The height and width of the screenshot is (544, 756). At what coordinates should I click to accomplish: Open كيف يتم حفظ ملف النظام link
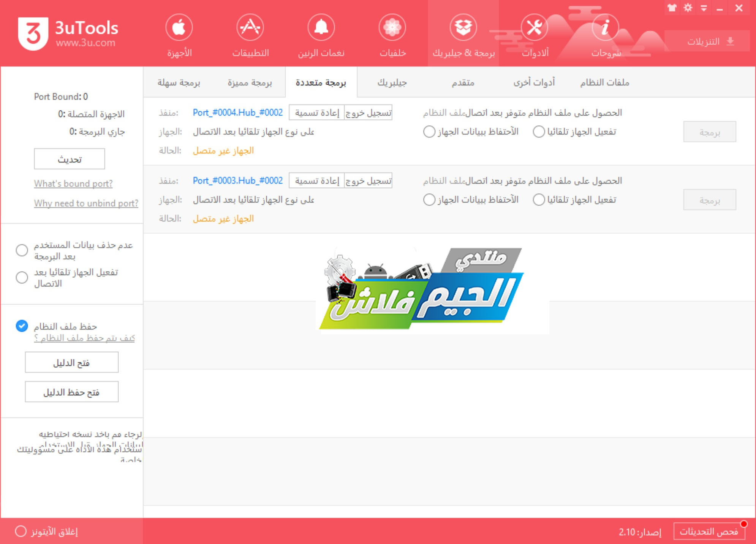pyautogui.click(x=84, y=338)
